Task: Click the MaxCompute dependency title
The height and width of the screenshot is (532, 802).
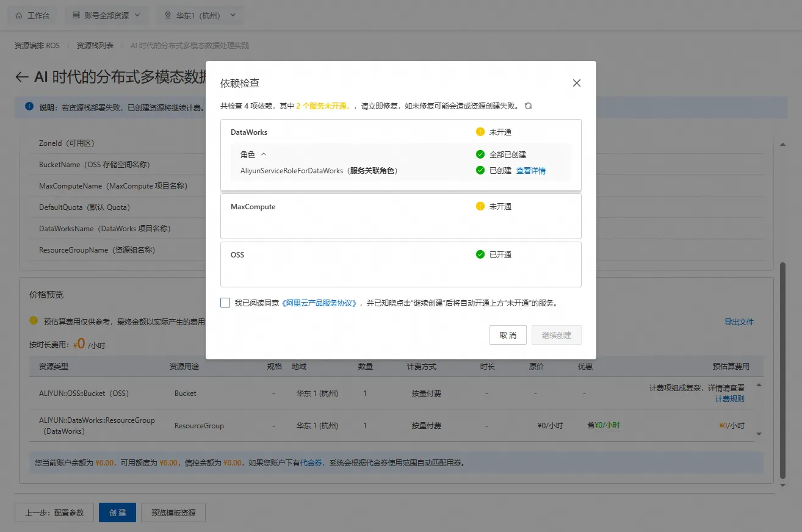Action: pos(253,206)
